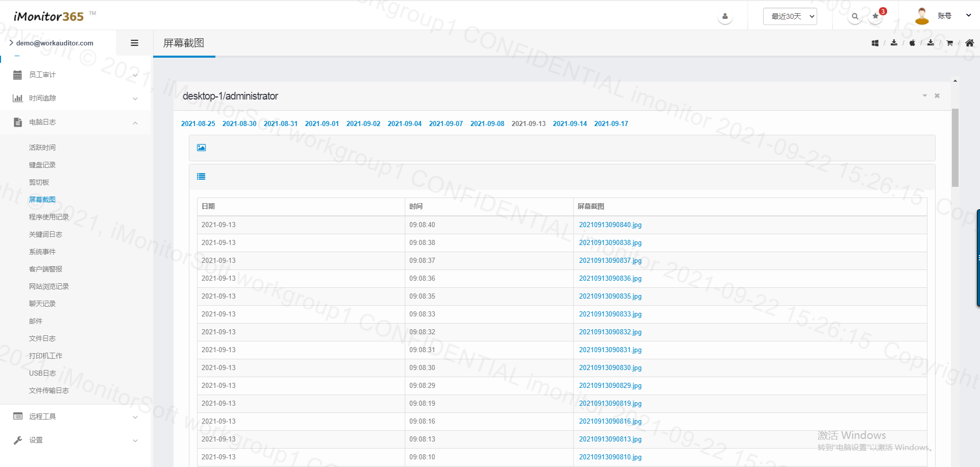Open screenshot 20210913090819.jpg

click(x=610, y=403)
